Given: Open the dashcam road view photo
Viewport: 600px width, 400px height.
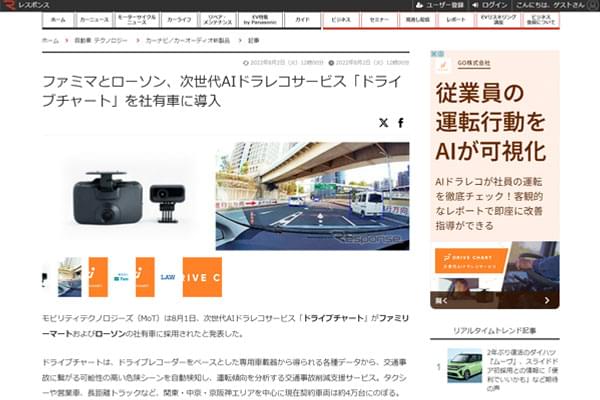Looking at the screenshot, I should point(312,196).
